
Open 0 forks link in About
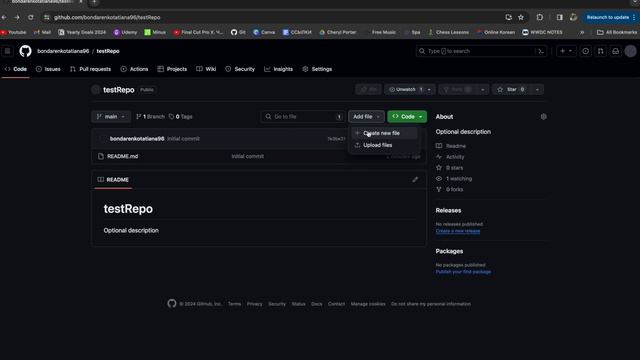tap(454, 189)
